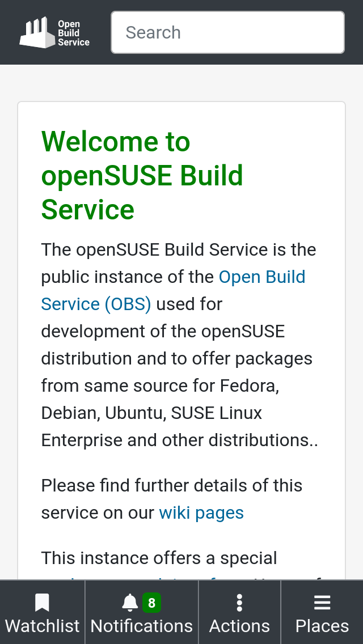Tap the Places label in bottom bar
This screenshot has height=644, width=363.
(322, 626)
